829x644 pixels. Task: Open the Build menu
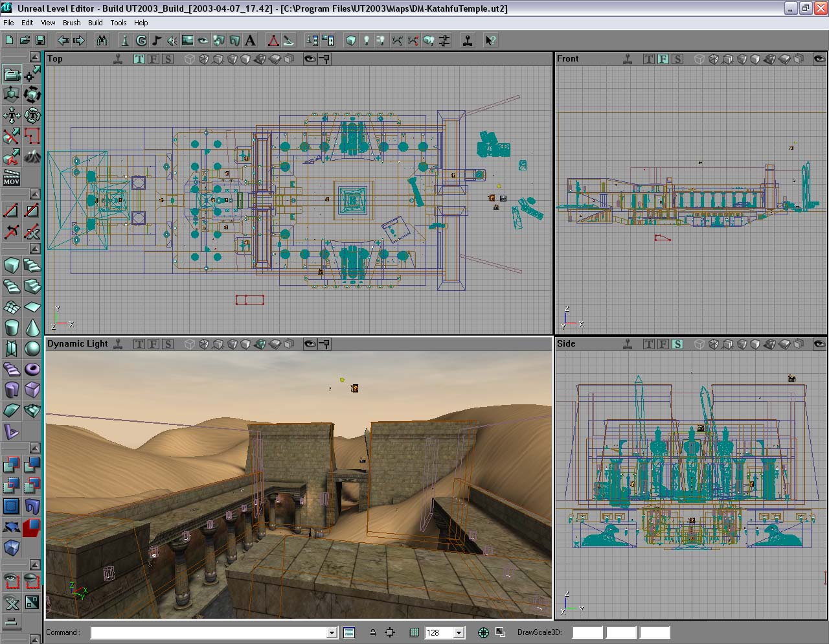coord(95,23)
